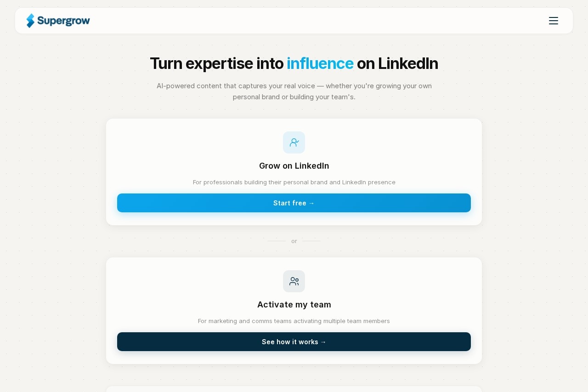The width and height of the screenshot is (588, 392).
Task: Click the "on LinkedIn" part of the headline
Action: click(397, 63)
